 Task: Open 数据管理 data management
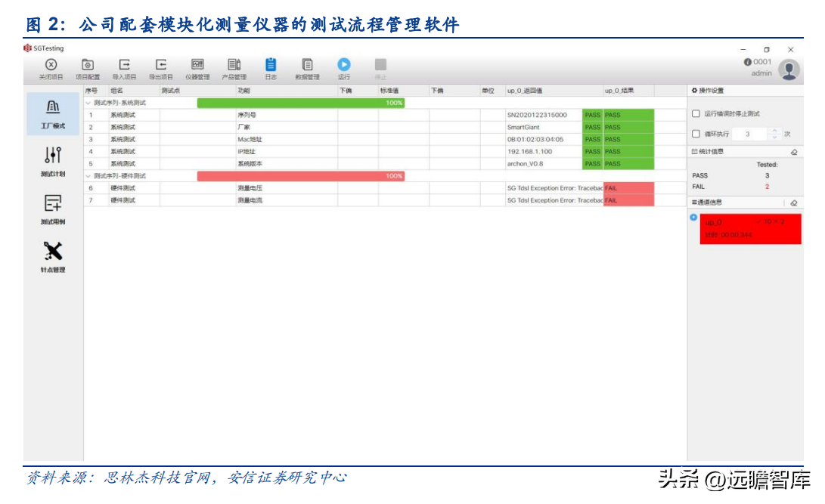tap(307, 66)
